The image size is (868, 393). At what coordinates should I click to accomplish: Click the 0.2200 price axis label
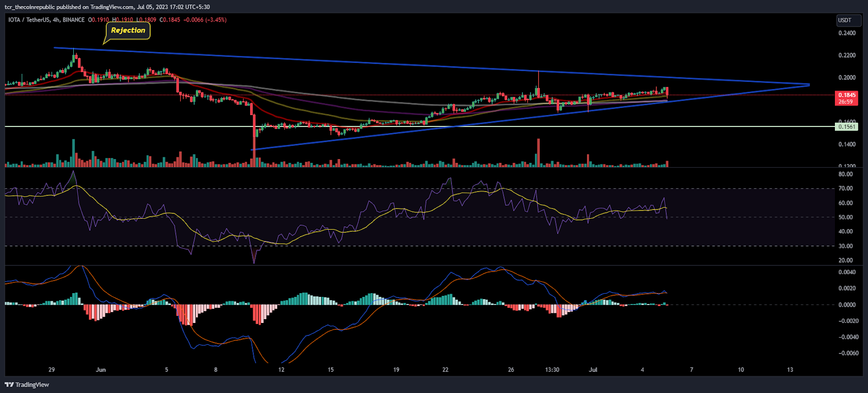pos(847,55)
